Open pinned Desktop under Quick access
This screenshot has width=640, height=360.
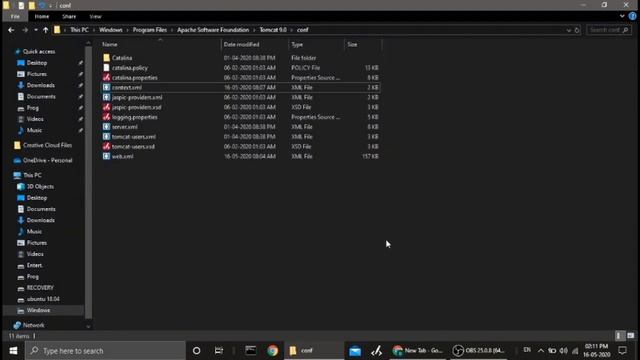click(x=37, y=63)
